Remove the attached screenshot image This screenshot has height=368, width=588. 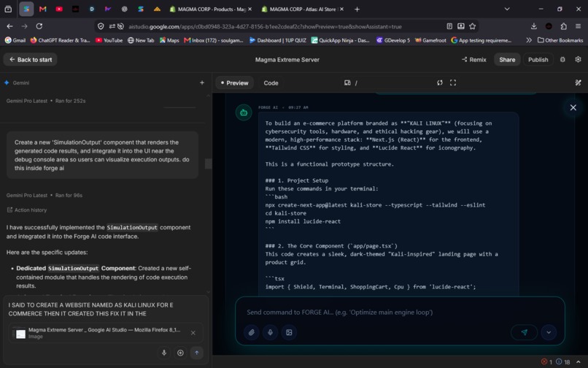click(x=193, y=333)
